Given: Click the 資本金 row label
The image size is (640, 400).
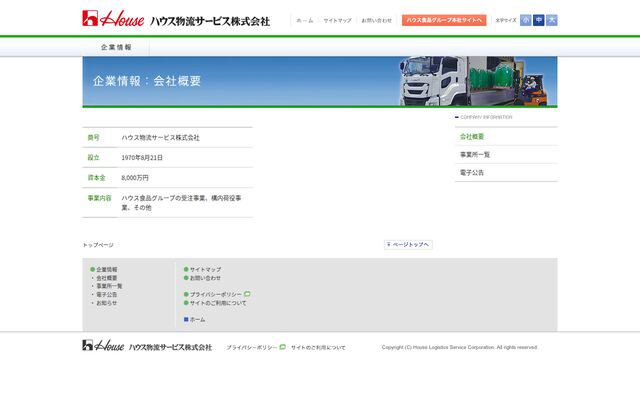Looking at the screenshot, I should point(96,178).
